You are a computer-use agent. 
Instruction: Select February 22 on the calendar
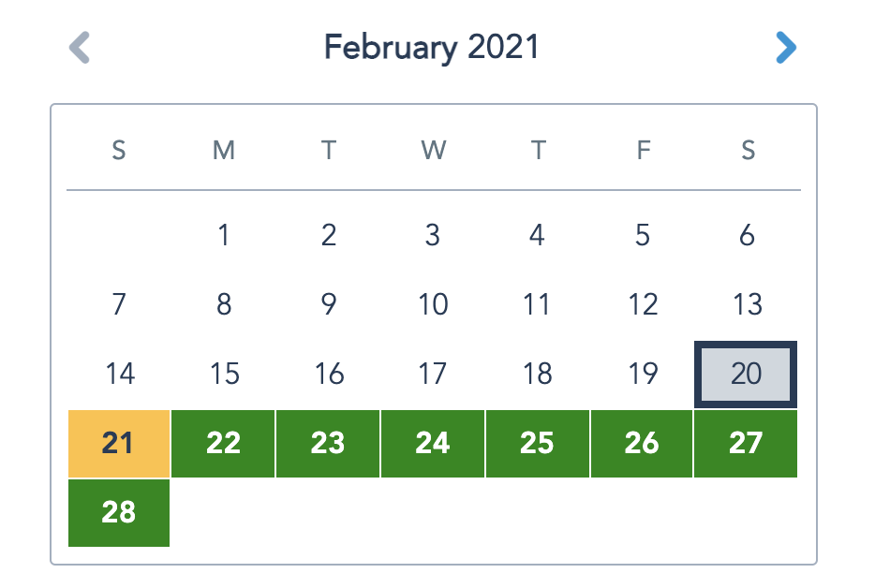click(223, 444)
